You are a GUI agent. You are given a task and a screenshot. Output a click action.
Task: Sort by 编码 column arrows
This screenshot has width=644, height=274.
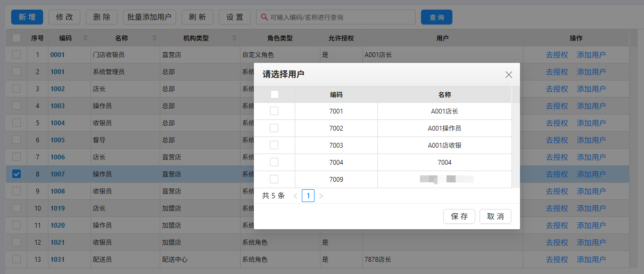click(x=85, y=38)
